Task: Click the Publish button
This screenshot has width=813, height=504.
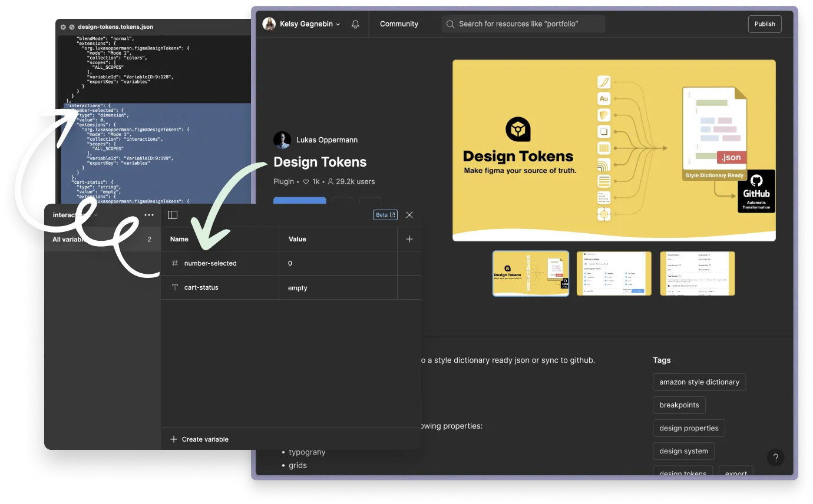Action: (x=764, y=24)
